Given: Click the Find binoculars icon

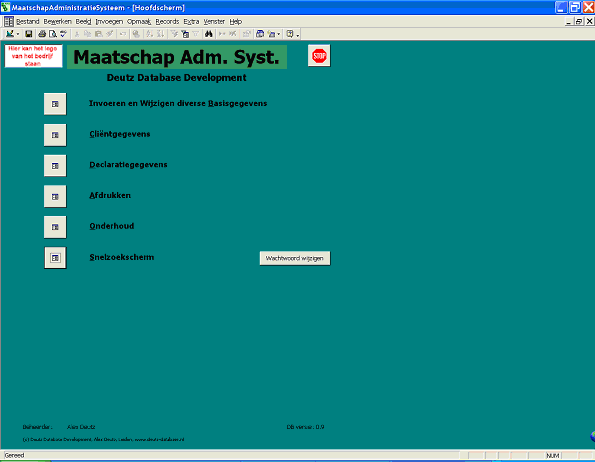Looking at the screenshot, I should pyautogui.click(x=209, y=34).
